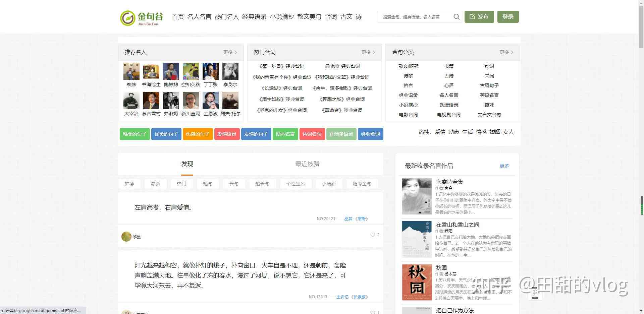The width and height of the screenshot is (644, 314).
Task: Open 《革命者》经典台词 link
Action: tap(342, 110)
